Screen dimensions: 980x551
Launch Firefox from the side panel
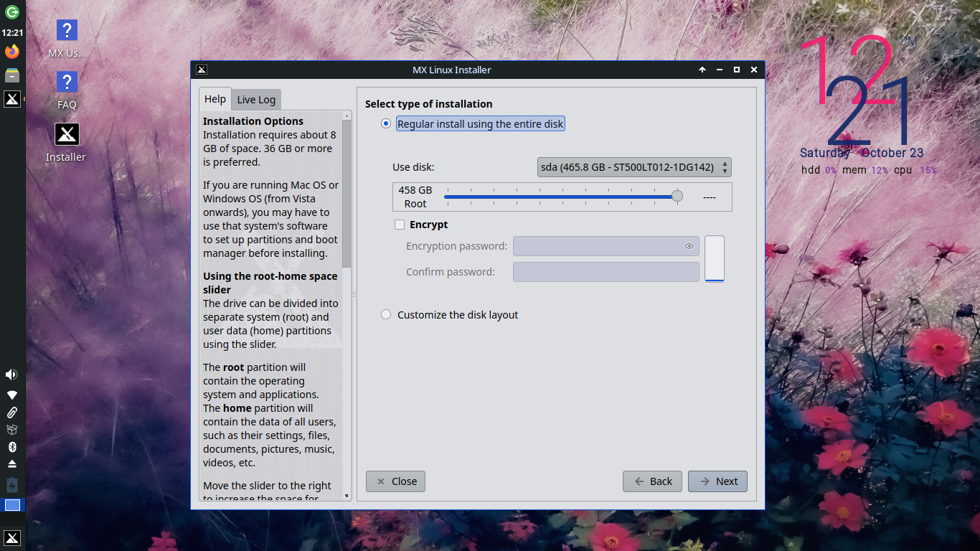(12, 52)
